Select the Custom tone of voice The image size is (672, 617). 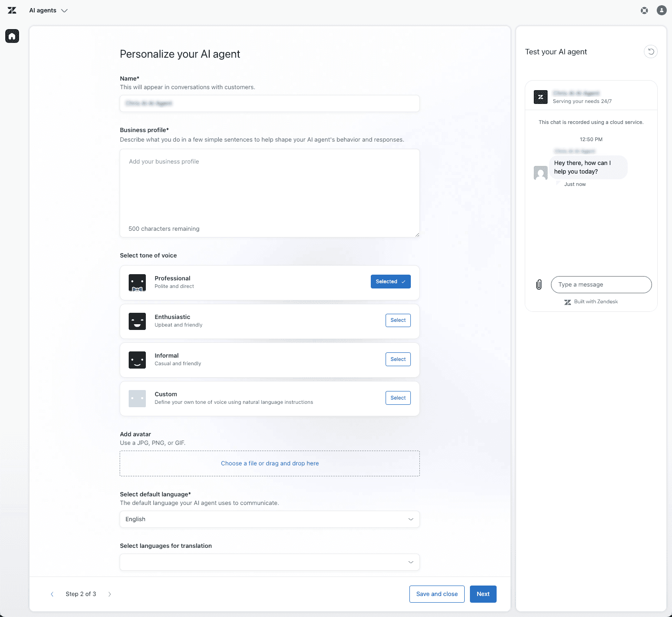tap(398, 398)
